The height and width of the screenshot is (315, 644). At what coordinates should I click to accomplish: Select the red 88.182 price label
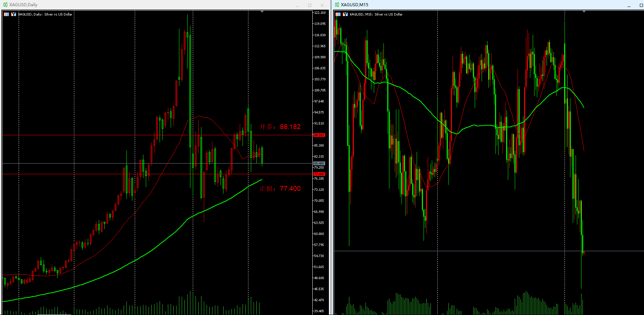click(319, 135)
